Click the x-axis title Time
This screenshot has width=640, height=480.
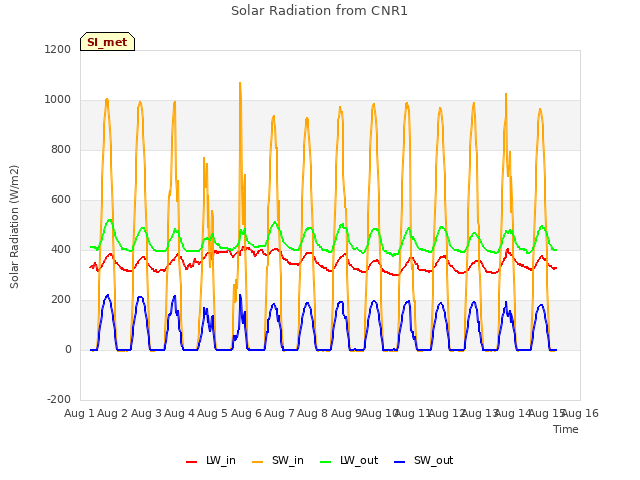[x=566, y=429]
